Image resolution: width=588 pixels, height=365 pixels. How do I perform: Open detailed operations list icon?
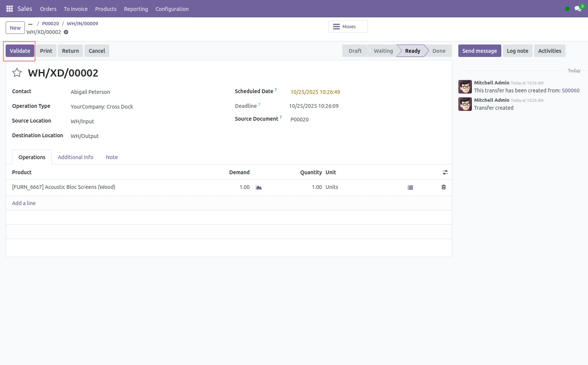[410, 187]
